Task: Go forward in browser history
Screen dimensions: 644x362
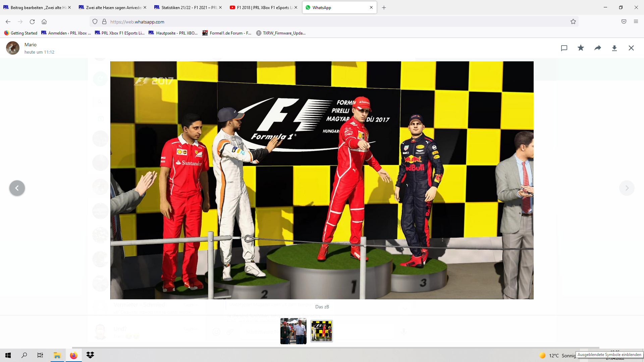Action: 20,22
